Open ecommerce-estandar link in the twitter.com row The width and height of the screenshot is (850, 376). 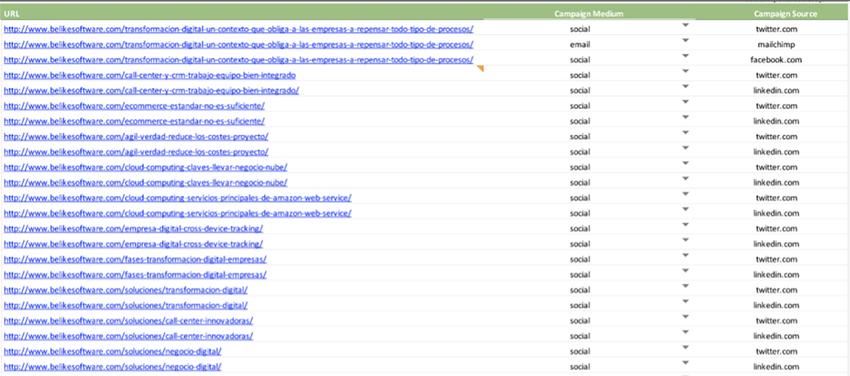click(134, 106)
